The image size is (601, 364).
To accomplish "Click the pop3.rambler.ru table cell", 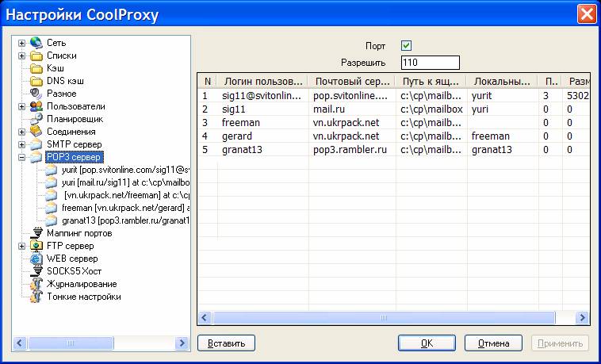I will pos(350,150).
